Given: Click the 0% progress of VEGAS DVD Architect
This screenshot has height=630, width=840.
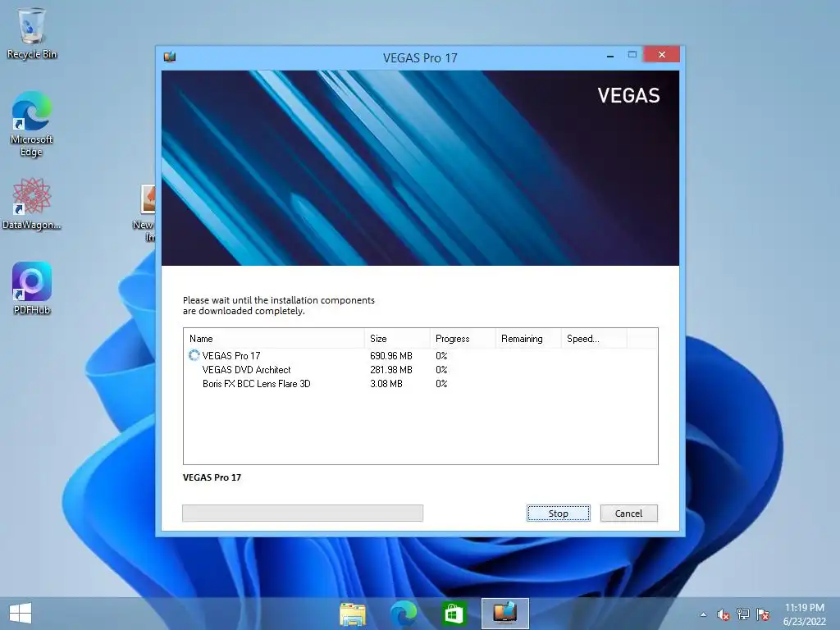Looking at the screenshot, I should pyautogui.click(x=441, y=370).
